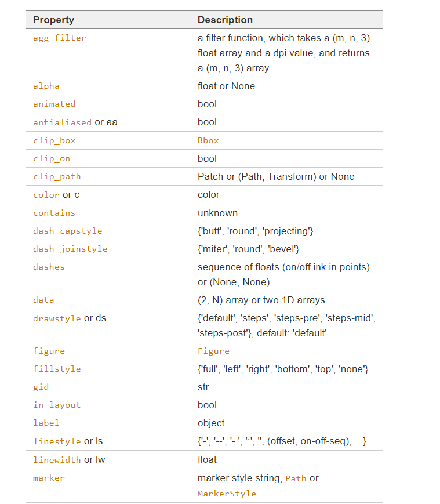Open the Path link in marker row

pos(296,478)
